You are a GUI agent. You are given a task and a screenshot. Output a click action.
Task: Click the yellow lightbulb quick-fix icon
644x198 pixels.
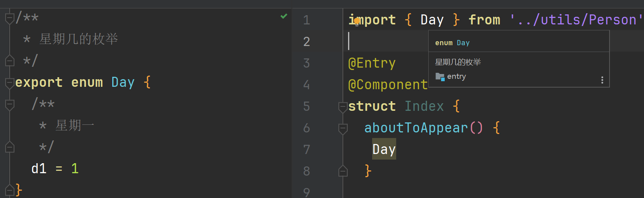click(356, 20)
